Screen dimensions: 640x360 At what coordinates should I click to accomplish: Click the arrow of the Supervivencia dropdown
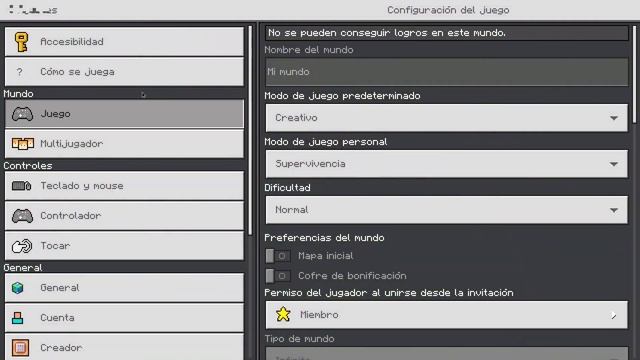point(613,164)
